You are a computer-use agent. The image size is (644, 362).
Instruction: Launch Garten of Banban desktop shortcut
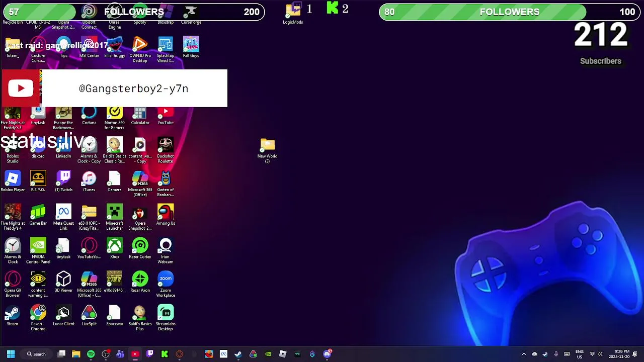[x=166, y=184]
